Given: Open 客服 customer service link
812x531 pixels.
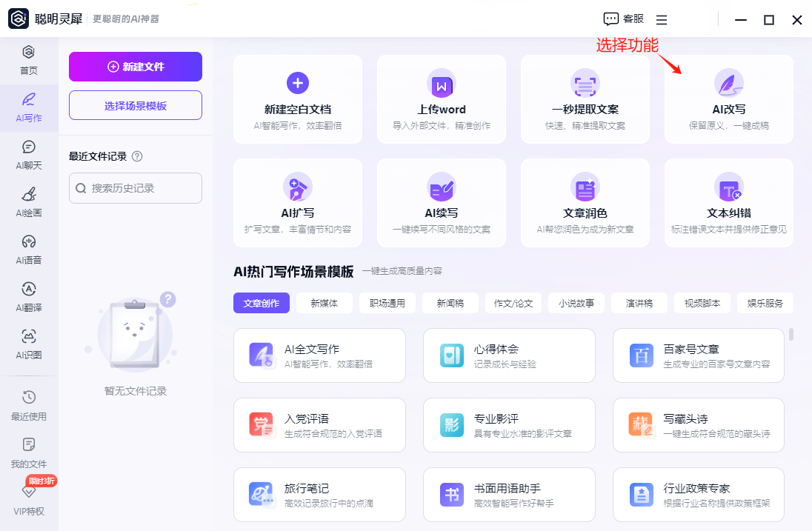Looking at the screenshot, I should 623,19.
